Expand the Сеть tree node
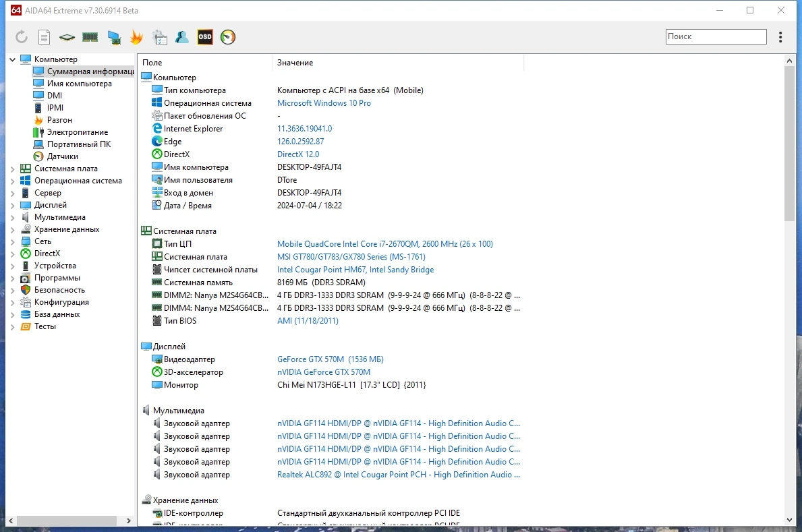 click(12, 241)
